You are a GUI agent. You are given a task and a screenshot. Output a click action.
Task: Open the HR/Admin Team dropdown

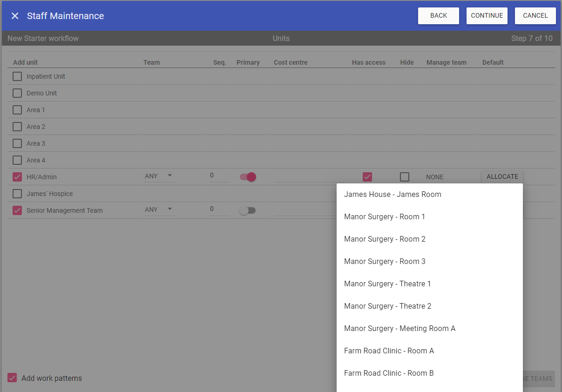pos(159,176)
